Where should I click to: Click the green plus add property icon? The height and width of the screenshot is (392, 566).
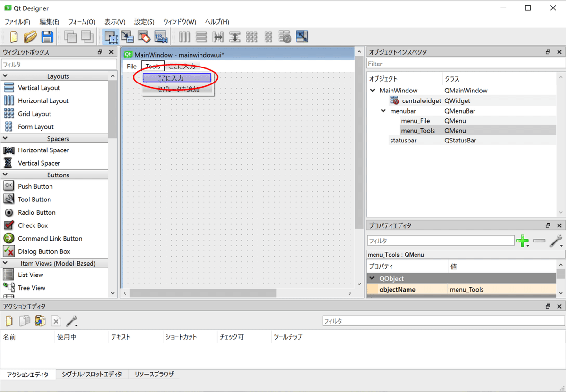(523, 241)
